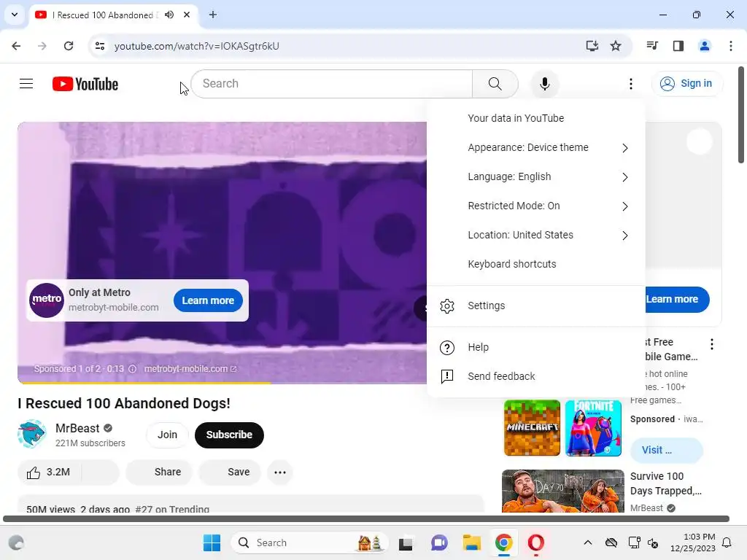Open Keyboard shortcuts menu item
Screen dimensions: 747x560
click(536, 264)
